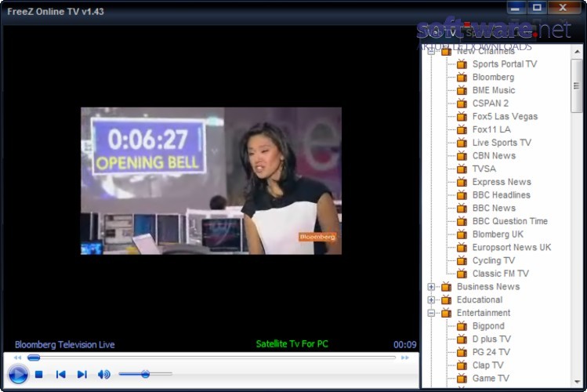The width and height of the screenshot is (587, 392).
Task: Click the 'BBC Question Time' label
Action: coord(510,221)
